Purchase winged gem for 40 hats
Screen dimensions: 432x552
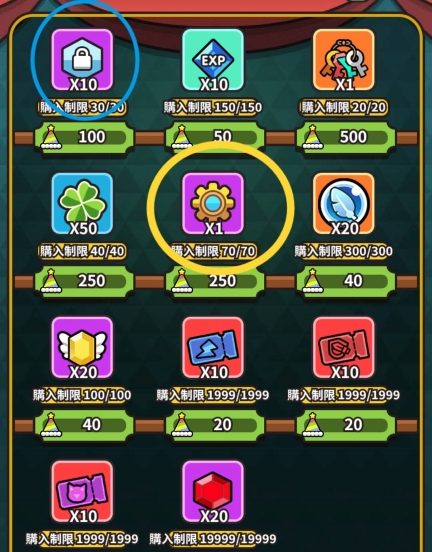[84, 425]
